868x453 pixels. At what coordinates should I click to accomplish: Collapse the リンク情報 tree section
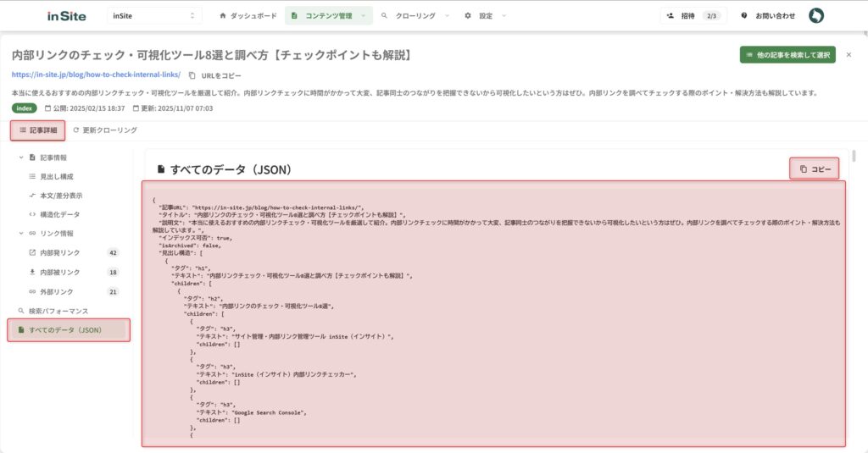pos(21,234)
